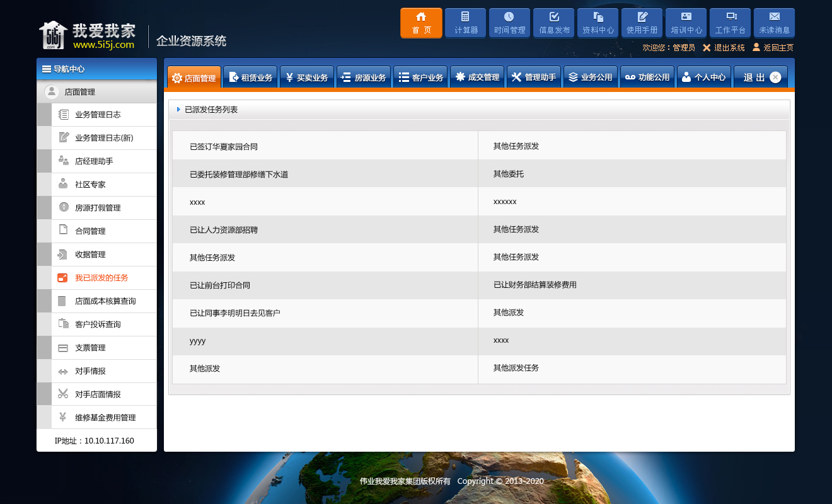Click the 首页 home icon button
Viewport: 832px width, 504px height.
(421, 23)
